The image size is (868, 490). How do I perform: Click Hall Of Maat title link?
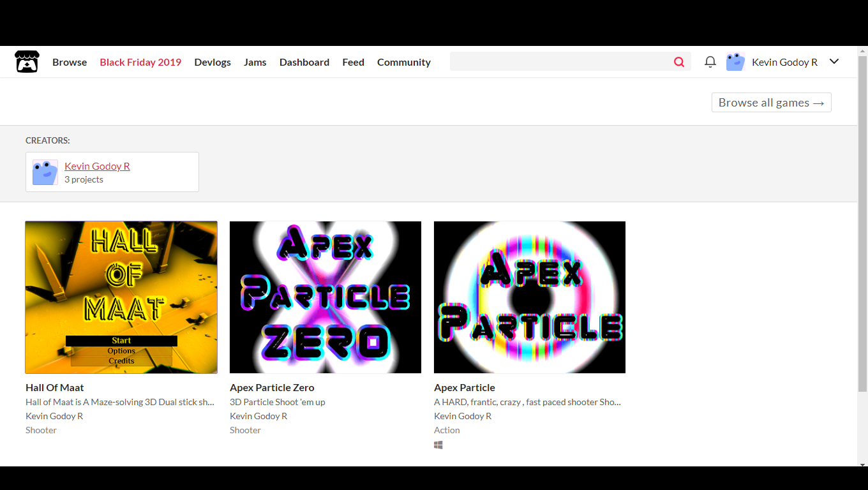click(x=55, y=387)
